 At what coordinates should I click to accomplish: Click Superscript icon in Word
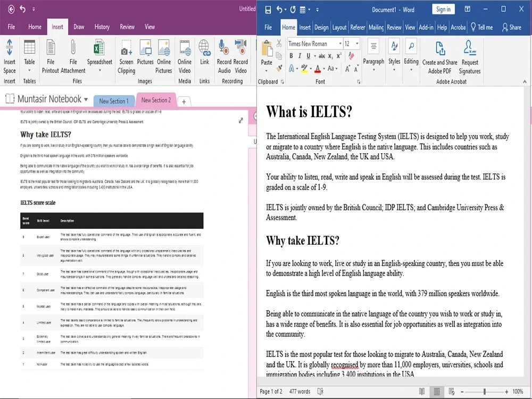pos(338,56)
